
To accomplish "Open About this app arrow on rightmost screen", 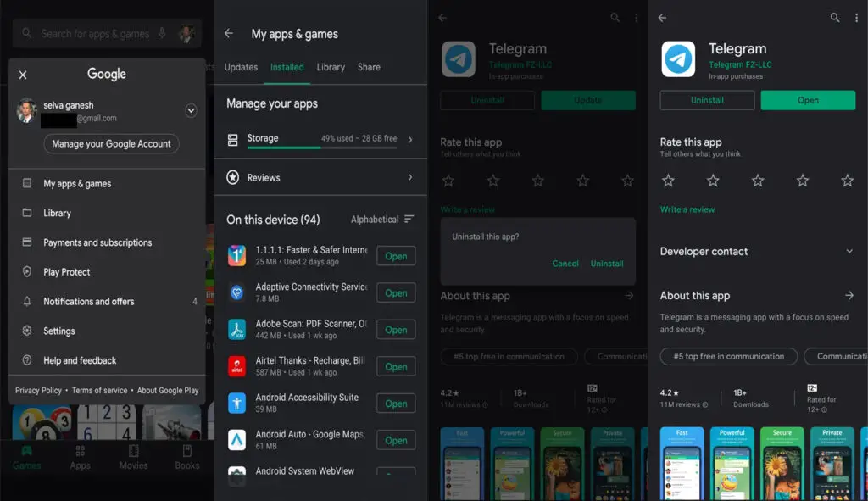I will tap(849, 296).
